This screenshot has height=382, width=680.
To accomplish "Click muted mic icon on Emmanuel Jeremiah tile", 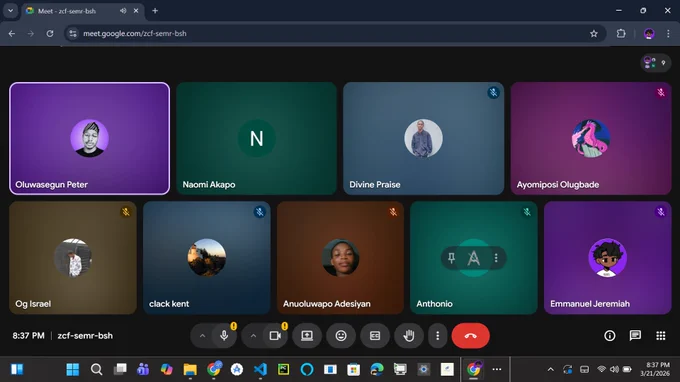I will [x=660, y=212].
